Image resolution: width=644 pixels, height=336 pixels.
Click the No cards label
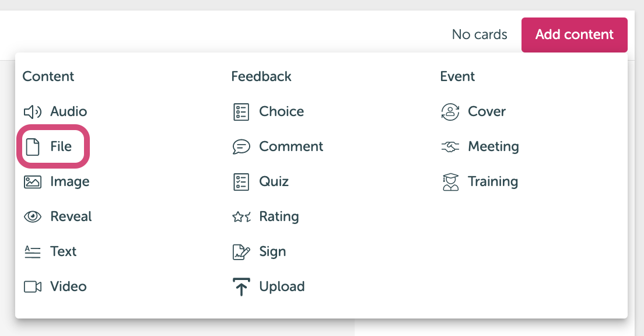(480, 34)
